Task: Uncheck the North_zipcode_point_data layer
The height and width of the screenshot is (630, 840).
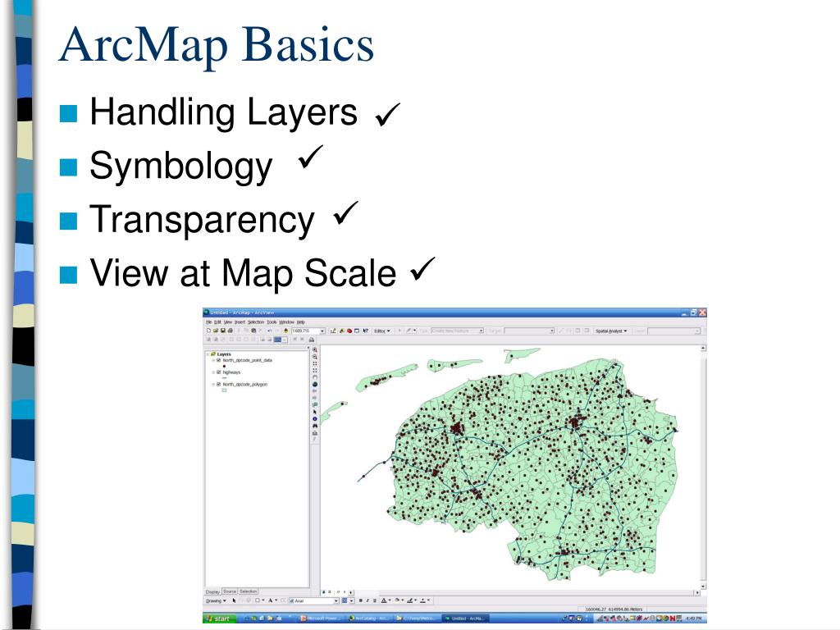Action: pyautogui.click(x=218, y=360)
